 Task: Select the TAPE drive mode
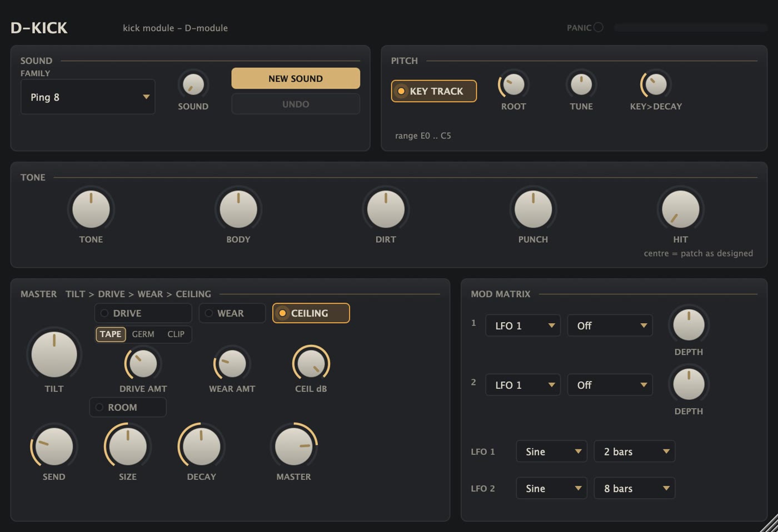pyautogui.click(x=111, y=334)
